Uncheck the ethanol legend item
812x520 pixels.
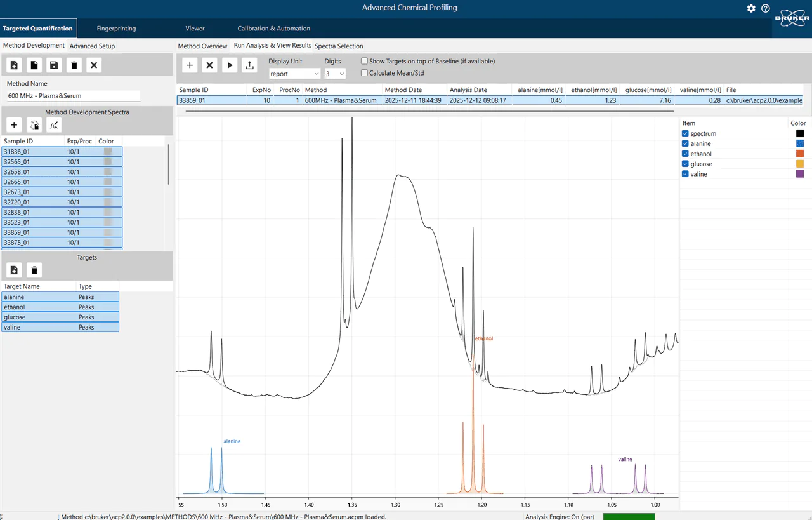click(x=685, y=154)
